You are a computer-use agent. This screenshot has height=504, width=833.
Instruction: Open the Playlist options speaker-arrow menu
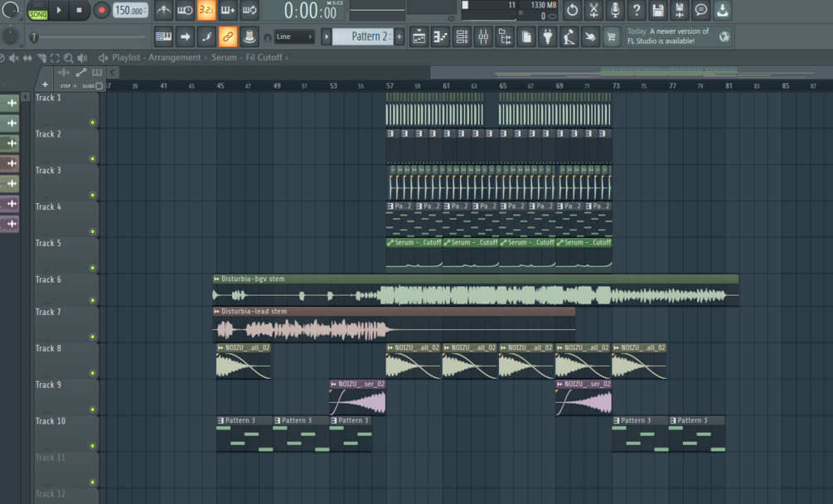coord(103,58)
